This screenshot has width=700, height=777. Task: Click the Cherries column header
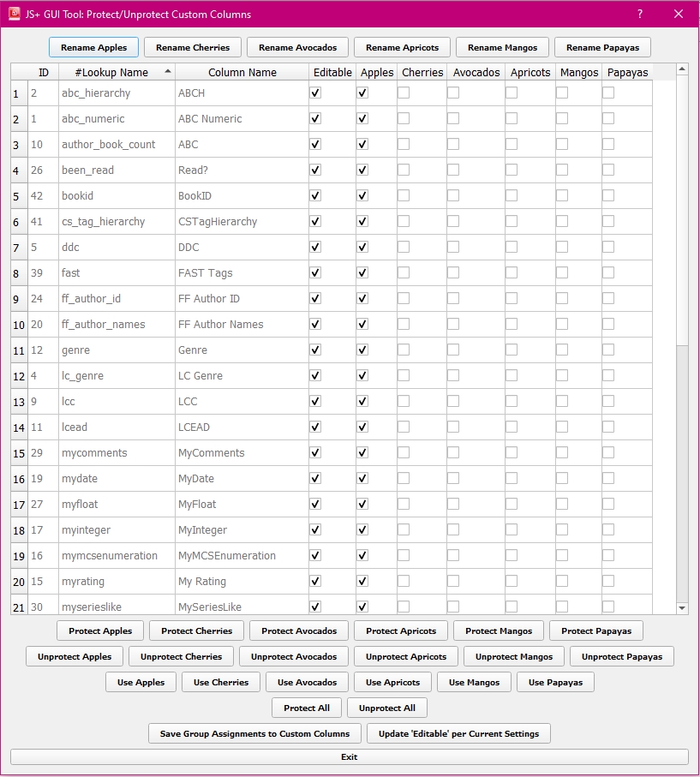point(422,72)
